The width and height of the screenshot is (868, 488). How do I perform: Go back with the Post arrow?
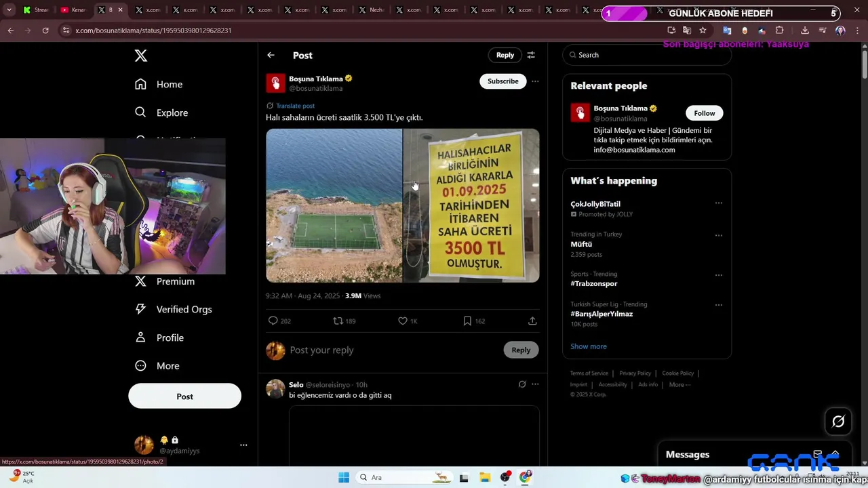tap(271, 55)
